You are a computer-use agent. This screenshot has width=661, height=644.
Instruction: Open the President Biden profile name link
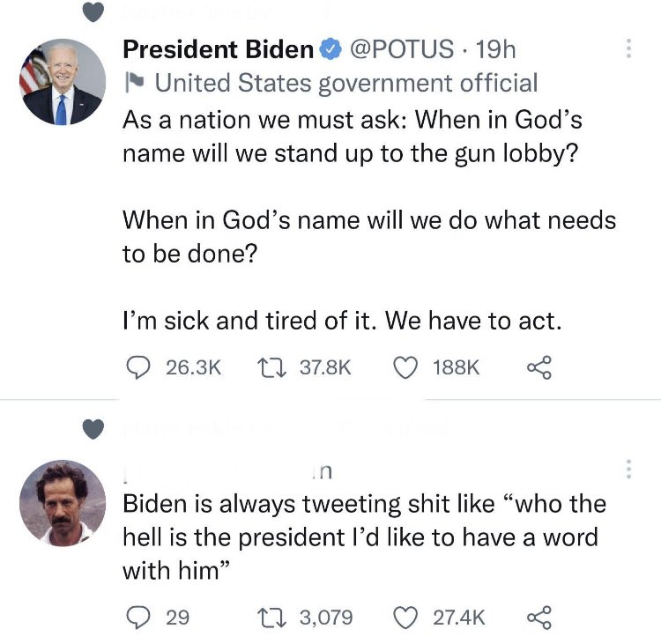click(x=218, y=50)
